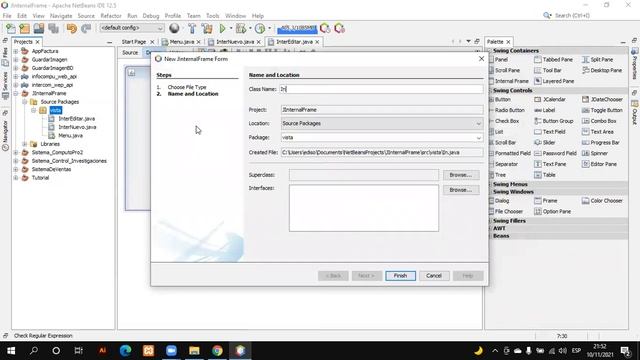
Task: Open the Refactor menu
Action: (111, 16)
